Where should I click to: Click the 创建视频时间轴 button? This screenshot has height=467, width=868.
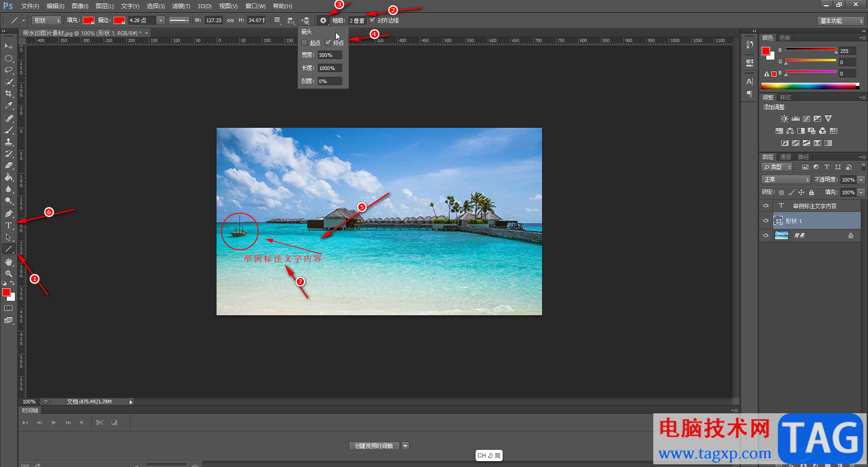(x=374, y=446)
